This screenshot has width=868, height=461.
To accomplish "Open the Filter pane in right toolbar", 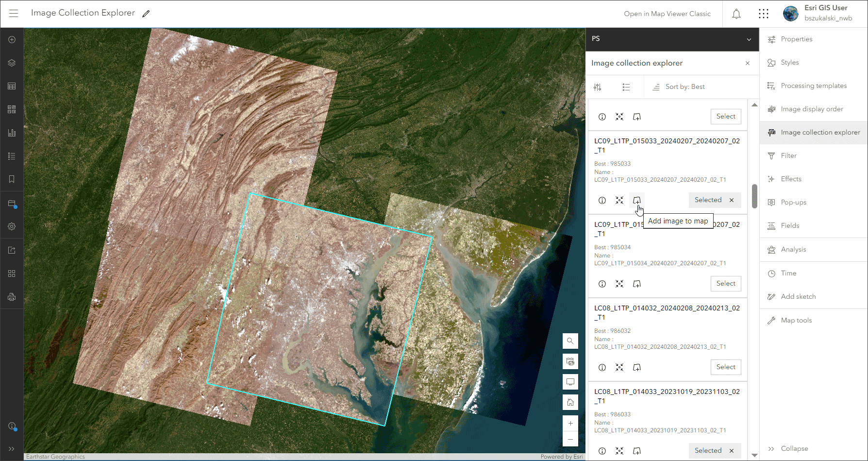I will point(814,156).
